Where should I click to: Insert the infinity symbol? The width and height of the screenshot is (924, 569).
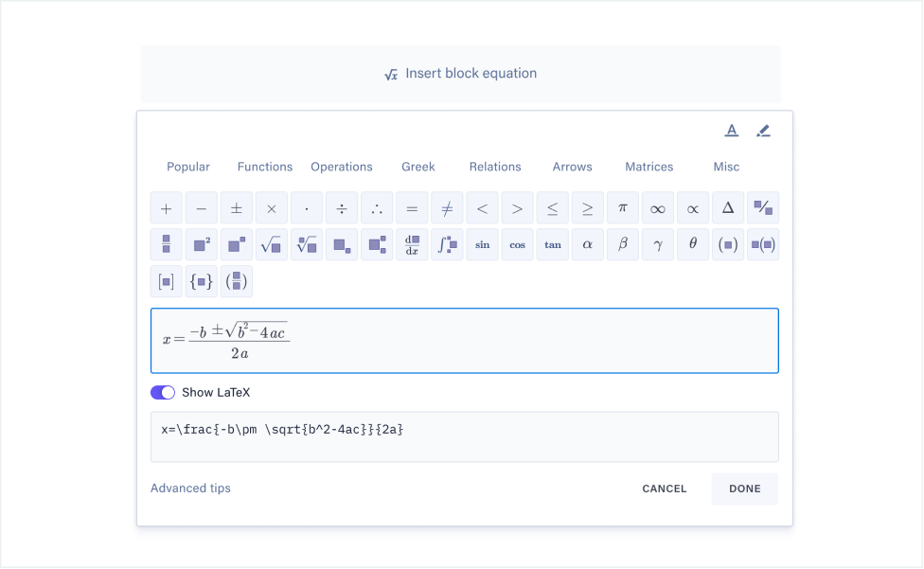click(657, 207)
